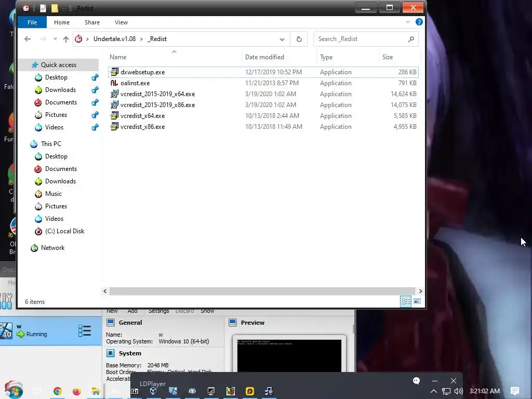
Task: Open the notification center icon
Action: (515, 391)
